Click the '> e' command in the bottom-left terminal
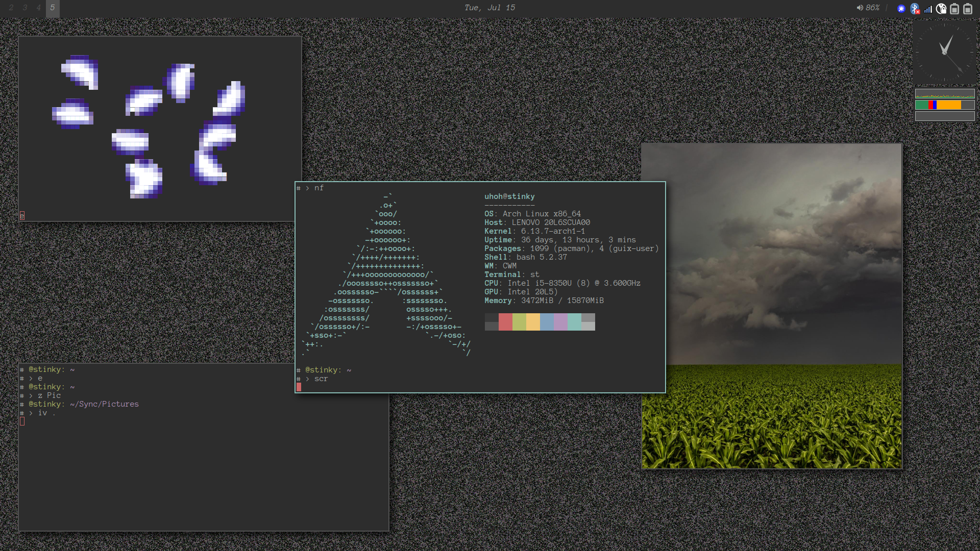 point(36,378)
